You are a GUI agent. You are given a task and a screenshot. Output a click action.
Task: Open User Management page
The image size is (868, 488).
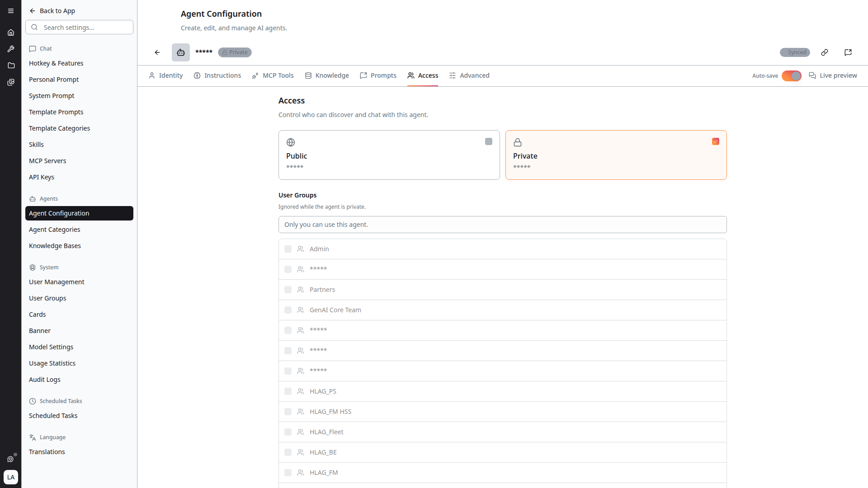click(x=79, y=282)
